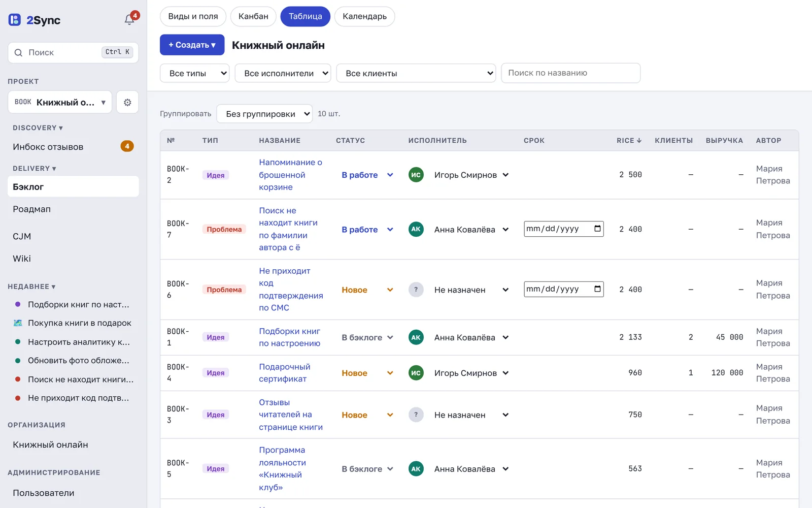Open grouping dropdown Без группировки

(264, 114)
